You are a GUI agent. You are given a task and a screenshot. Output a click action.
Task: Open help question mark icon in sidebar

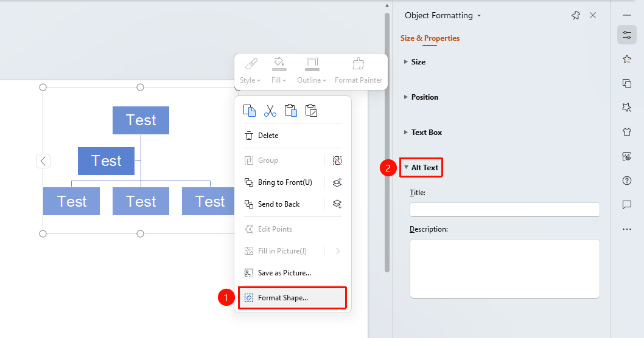point(627,181)
